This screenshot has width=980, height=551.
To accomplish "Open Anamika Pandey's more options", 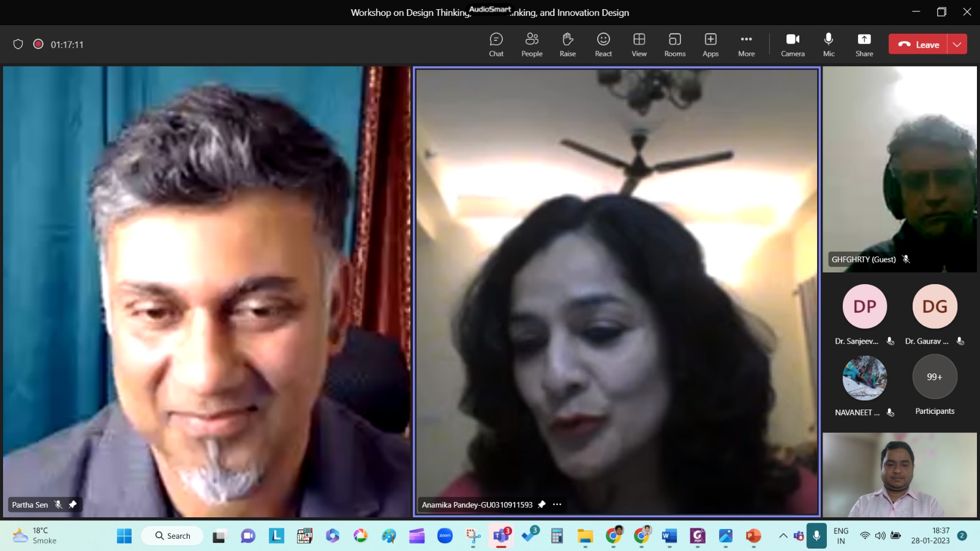I will tap(557, 504).
